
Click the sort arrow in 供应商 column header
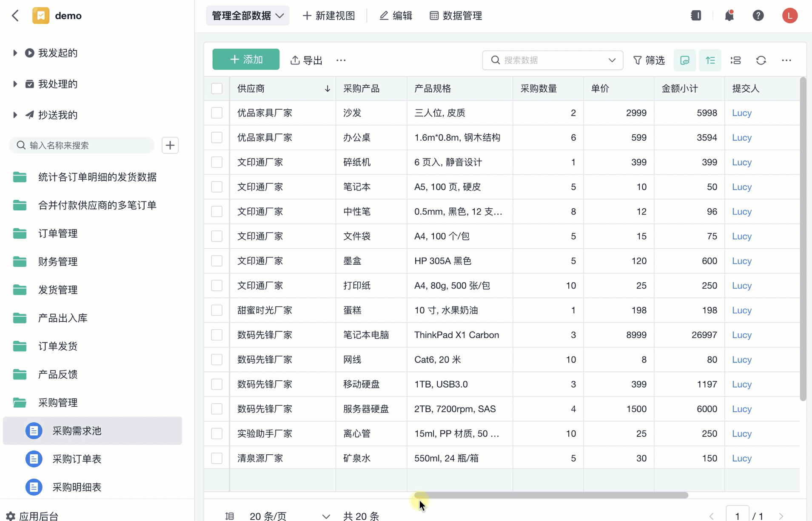(327, 89)
